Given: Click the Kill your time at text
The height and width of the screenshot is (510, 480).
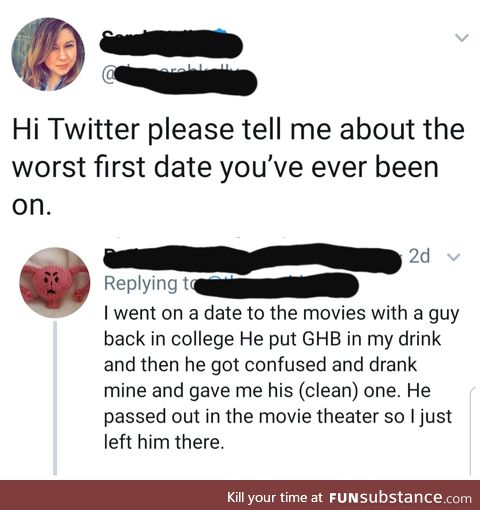Looking at the screenshot, I should click(x=275, y=498).
